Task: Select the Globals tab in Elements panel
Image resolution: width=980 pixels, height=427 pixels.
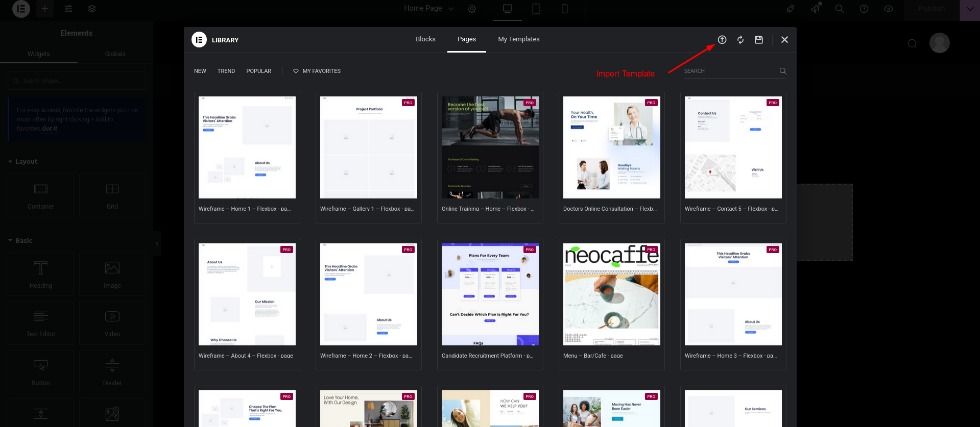Action: [115, 54]
